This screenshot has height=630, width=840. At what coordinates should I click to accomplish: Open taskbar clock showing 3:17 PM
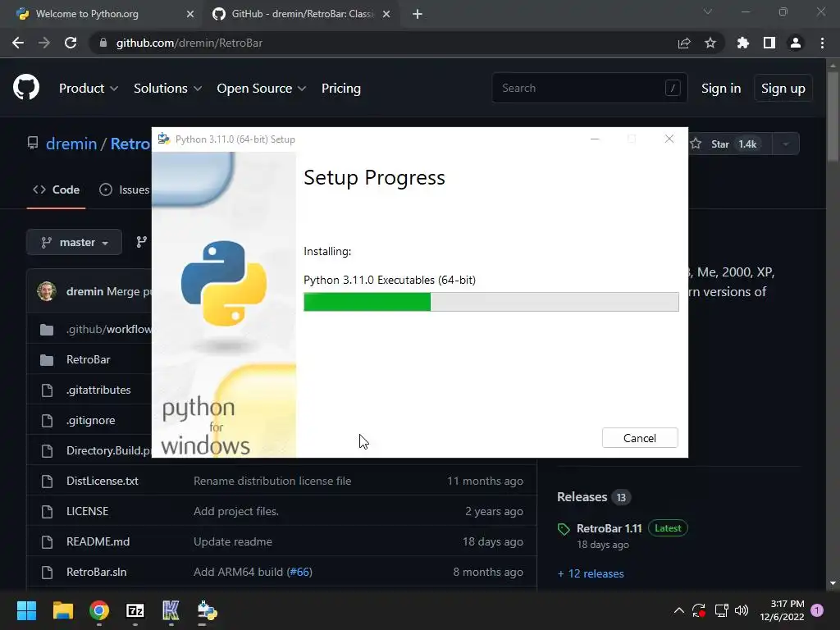pyautogui.click(x=782, y=610)
